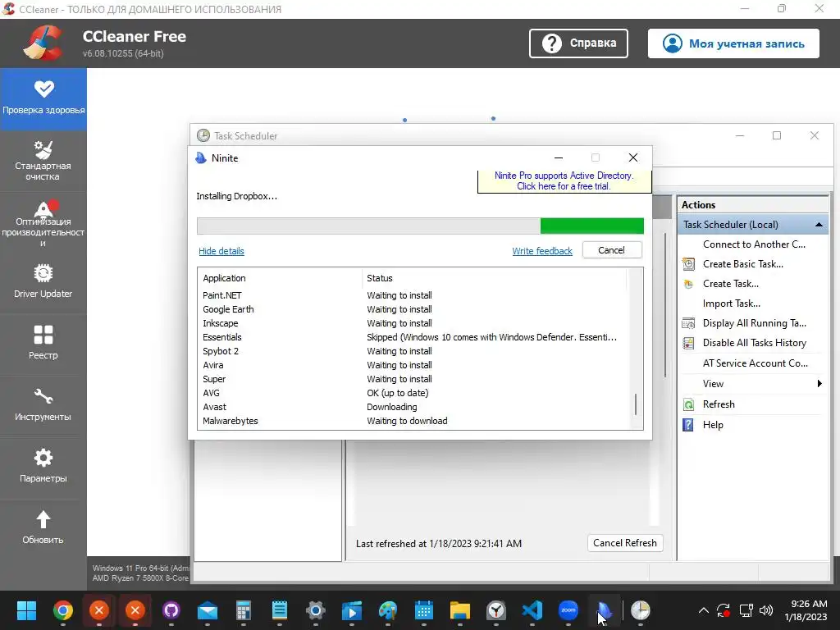The image size is (840, 630).
Task: Select the Avira row in Ninite list
Action: click(x=413, y=365)
